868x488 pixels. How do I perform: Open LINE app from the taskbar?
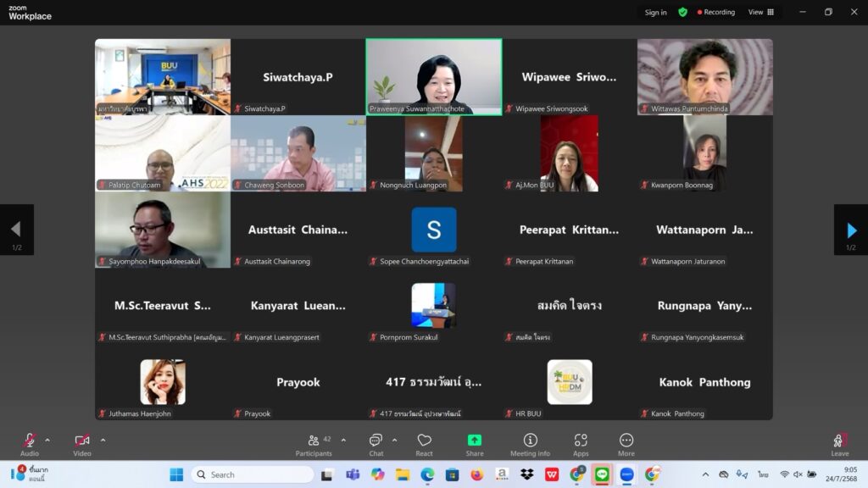click(x=602, y=474)
